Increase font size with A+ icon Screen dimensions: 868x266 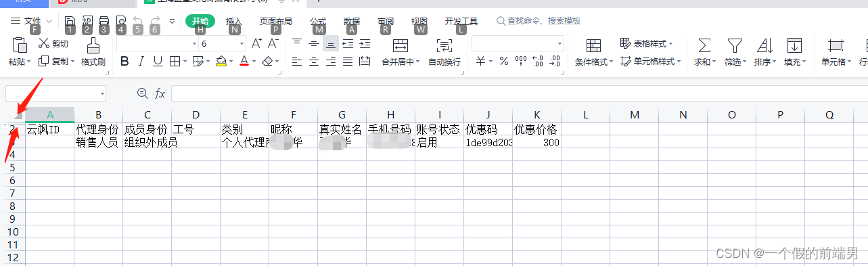tap(256, 43)
